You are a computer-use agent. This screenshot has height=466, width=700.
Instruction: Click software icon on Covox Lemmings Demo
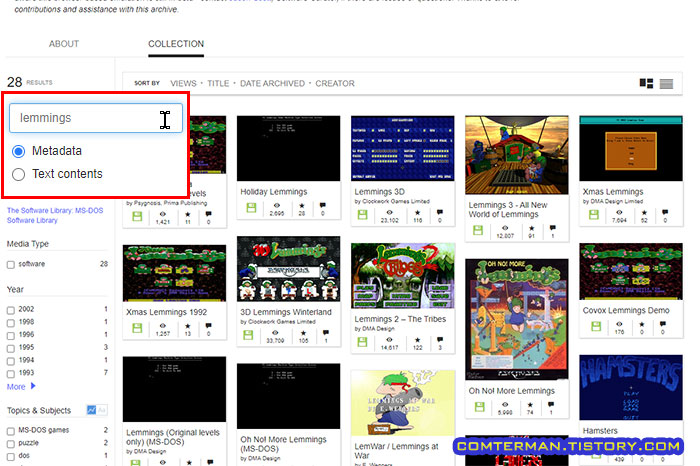tap(596, 326)
